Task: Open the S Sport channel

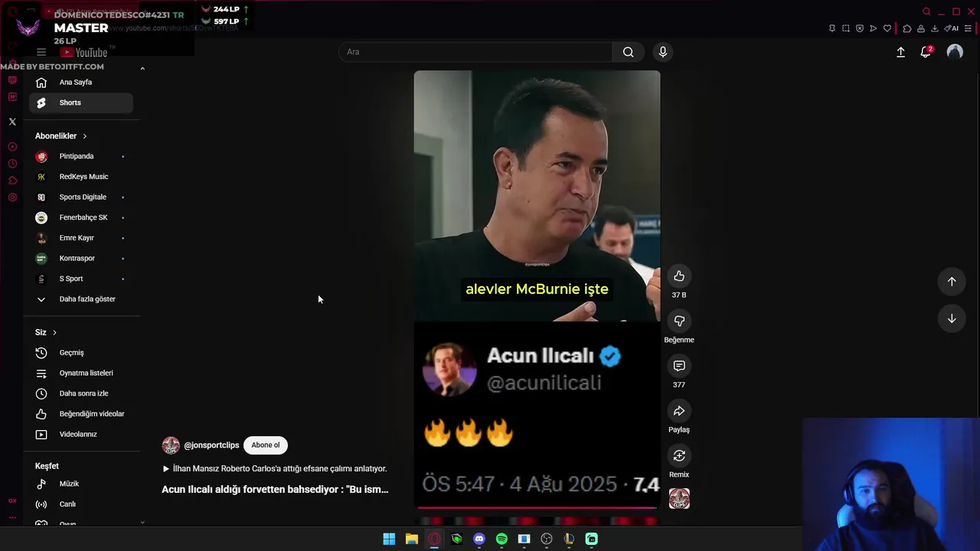Action: coord(81,279)
